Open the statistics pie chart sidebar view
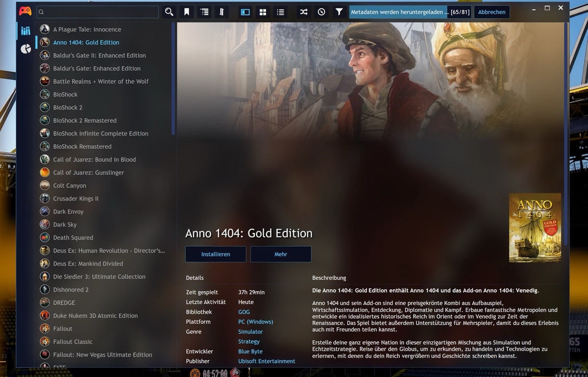588x377 pixels. point(25,49)
